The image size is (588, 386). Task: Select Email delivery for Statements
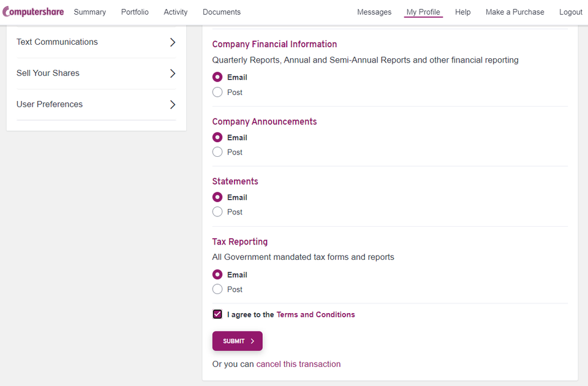coord(217,197)
